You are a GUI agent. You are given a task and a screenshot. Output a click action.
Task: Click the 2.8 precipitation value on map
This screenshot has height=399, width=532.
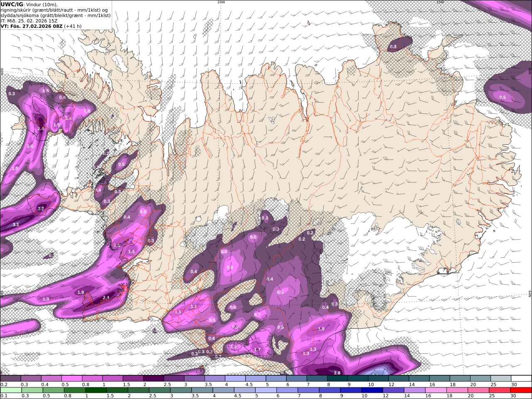tap(337, 373)
